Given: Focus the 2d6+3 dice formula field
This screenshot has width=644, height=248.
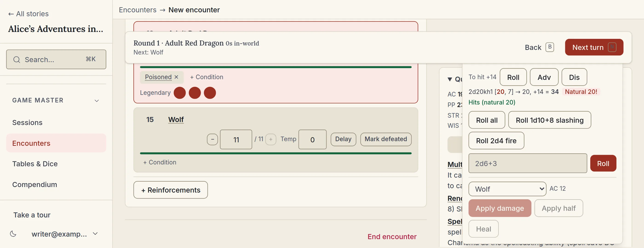Looking at the screenshot, I should click(x=527, y=163).
